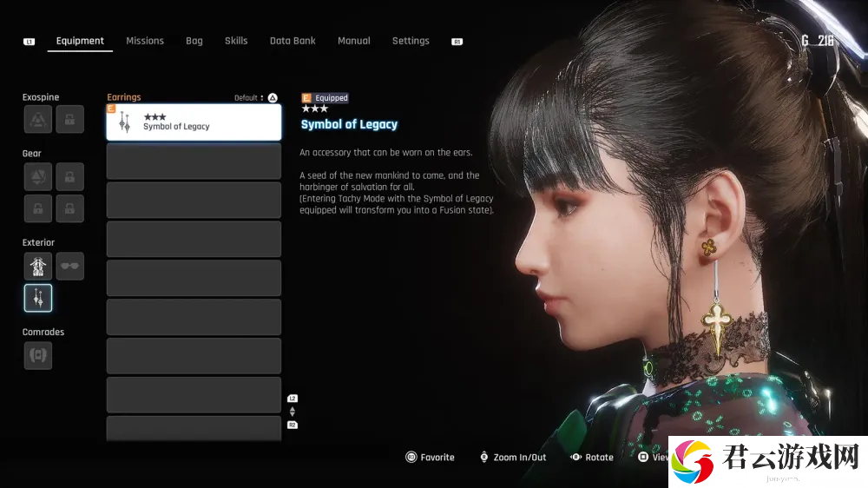
Task: Select the first Gear slot
Action: click(x=37, y=176)
